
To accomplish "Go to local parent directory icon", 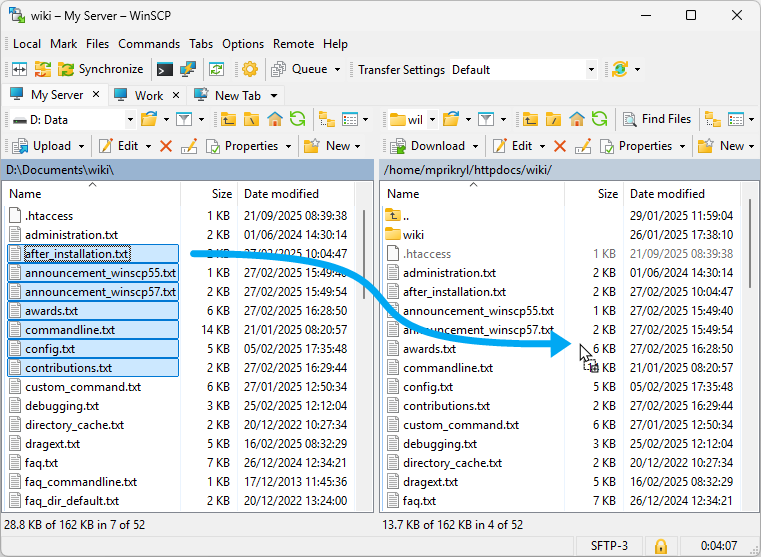I will point(229,119).
